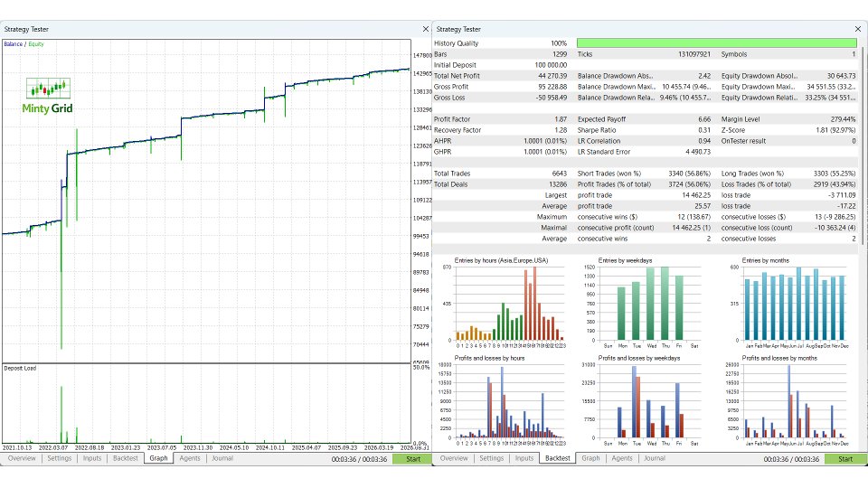
Task: Click Sharpe Ratio value 0.31
Action: pyautogui.click(x=704, y=130)
